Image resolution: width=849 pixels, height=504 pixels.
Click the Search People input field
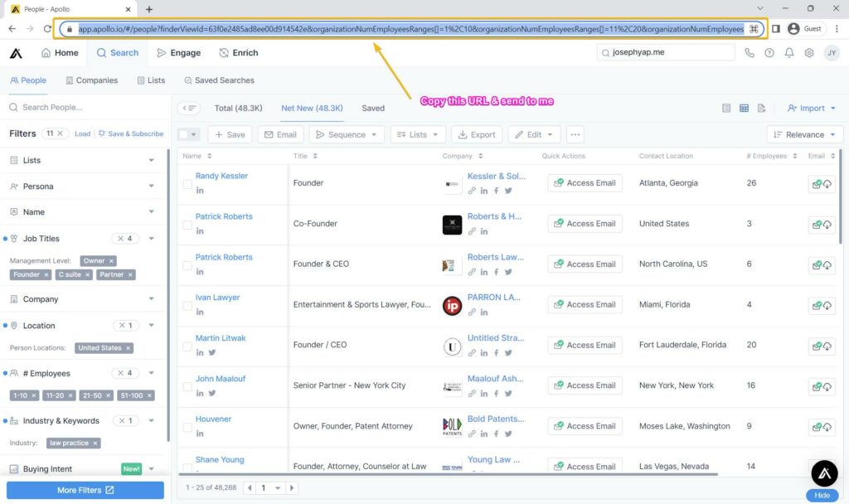[85, 107]
